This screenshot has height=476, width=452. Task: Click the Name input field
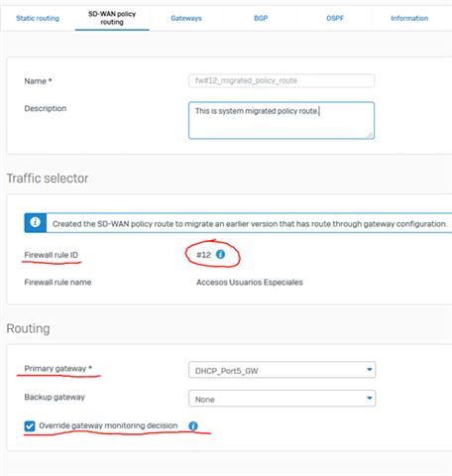coord(282,80)
